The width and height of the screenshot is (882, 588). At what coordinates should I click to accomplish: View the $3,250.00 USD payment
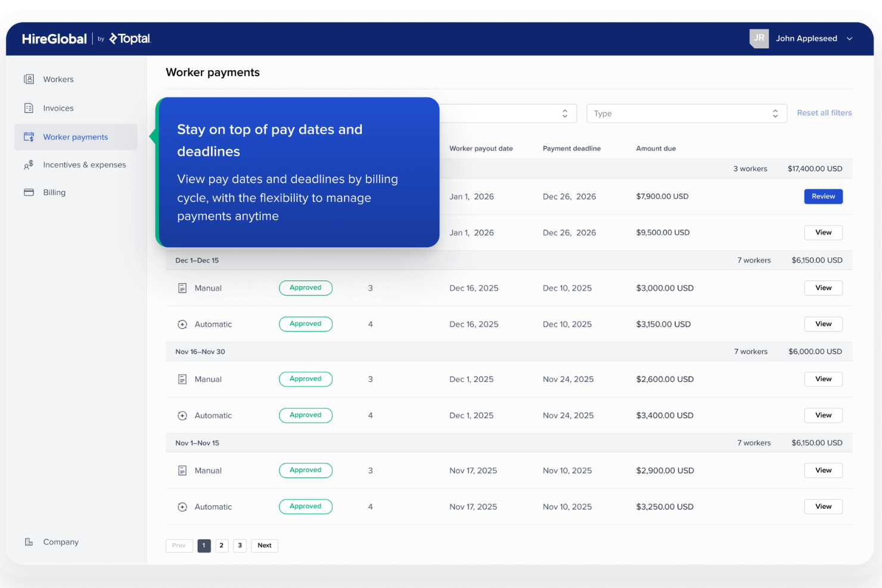[823, 506]
